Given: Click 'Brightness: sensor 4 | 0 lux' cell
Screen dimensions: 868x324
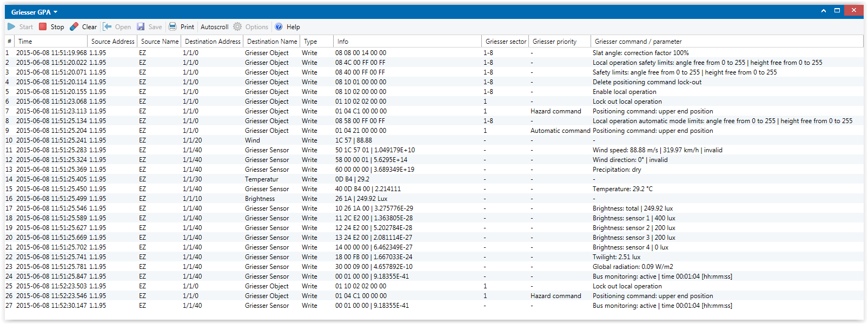Looking at the screenshot, I should pos(631,247).
